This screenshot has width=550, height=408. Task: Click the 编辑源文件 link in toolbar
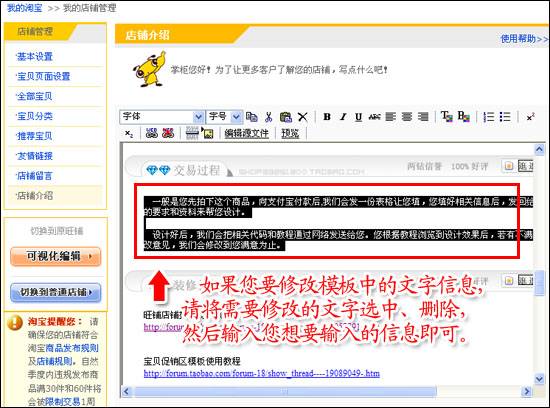(x=247, y=133)
